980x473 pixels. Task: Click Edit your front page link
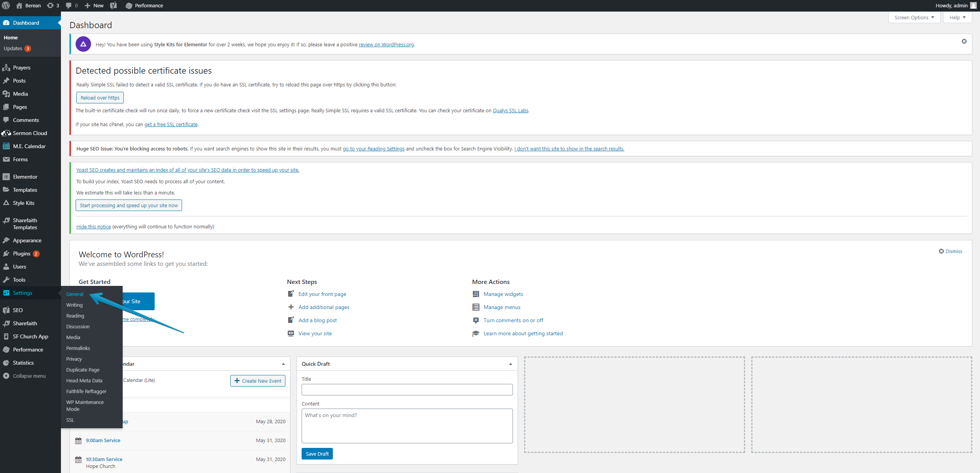pyautogui.click(x=322, y=294)
